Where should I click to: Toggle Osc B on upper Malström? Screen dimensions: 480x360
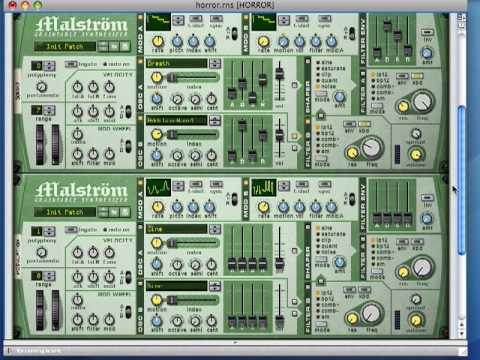point(141,118)
